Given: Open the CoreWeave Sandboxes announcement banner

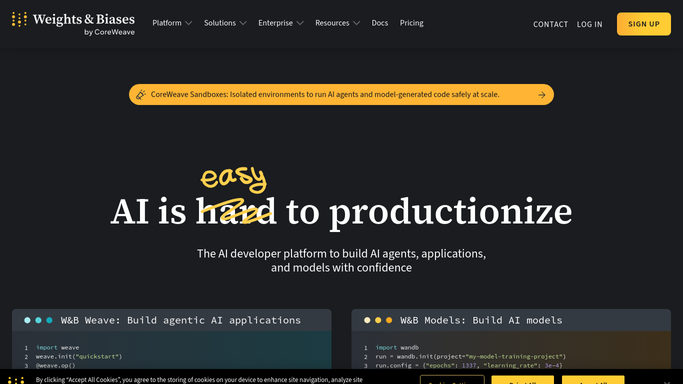Looking at the screenshot, I should 341,94.
